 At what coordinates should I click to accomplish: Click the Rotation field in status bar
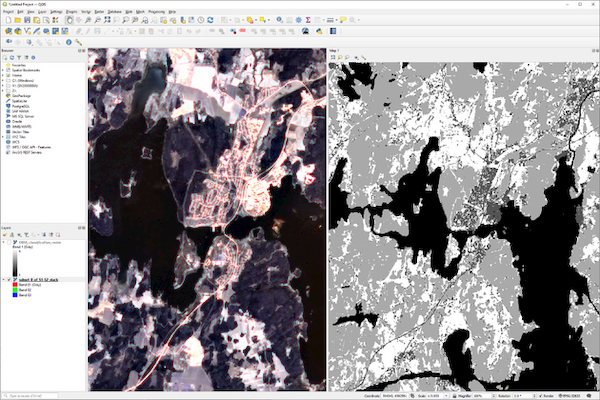[x=525, y=396]
